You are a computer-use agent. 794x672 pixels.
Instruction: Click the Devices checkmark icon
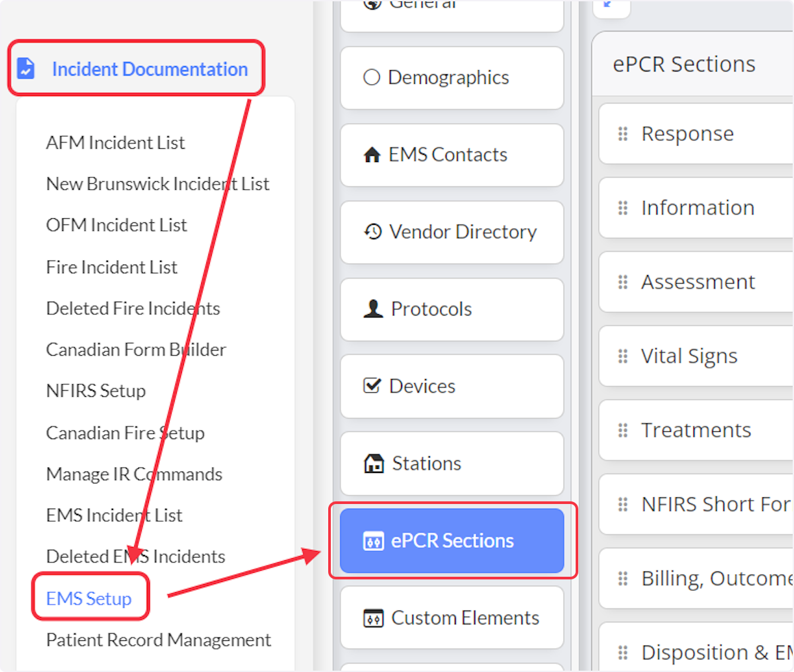tap(373, 386)
